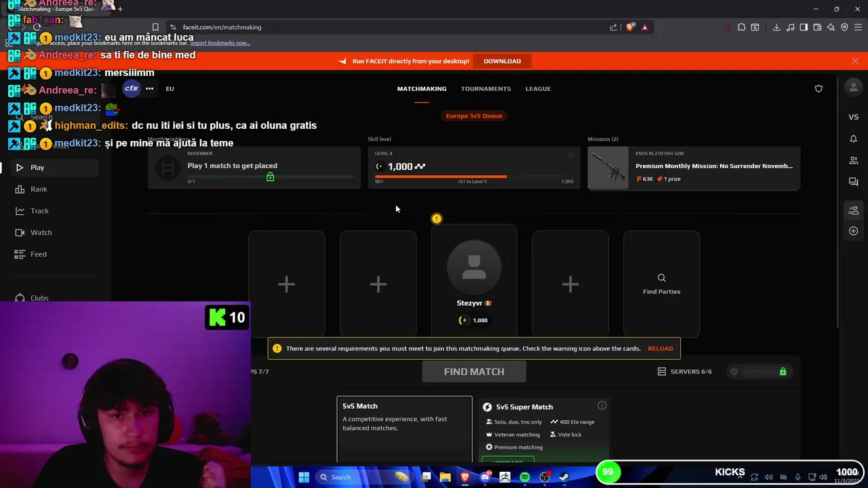Open Steam from the taskbar
Viewport: 868px width, 488px height.
click(564, 477)
